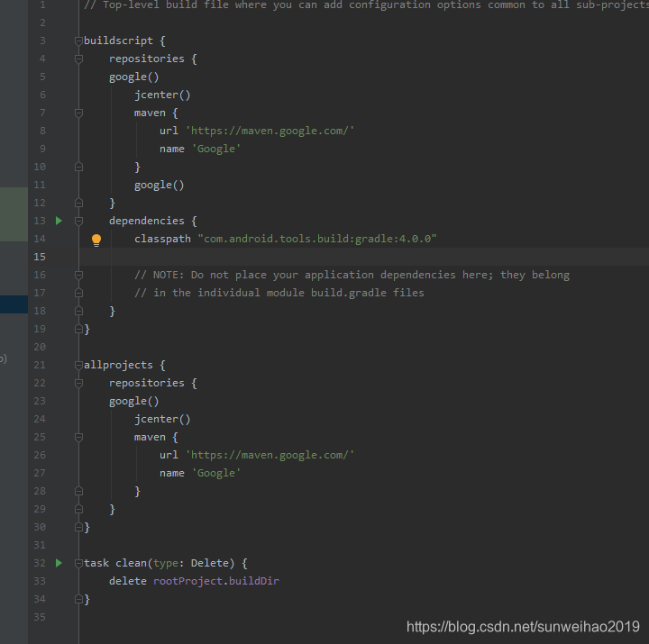Collapse the allprojects block fold marker
Viewport: 649px width, 644px height.
[78, 365]
